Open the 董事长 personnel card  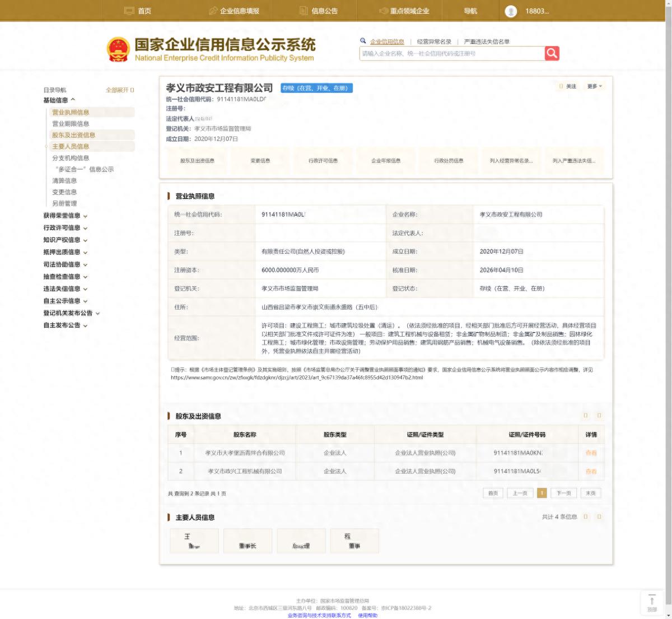(248, 541)
